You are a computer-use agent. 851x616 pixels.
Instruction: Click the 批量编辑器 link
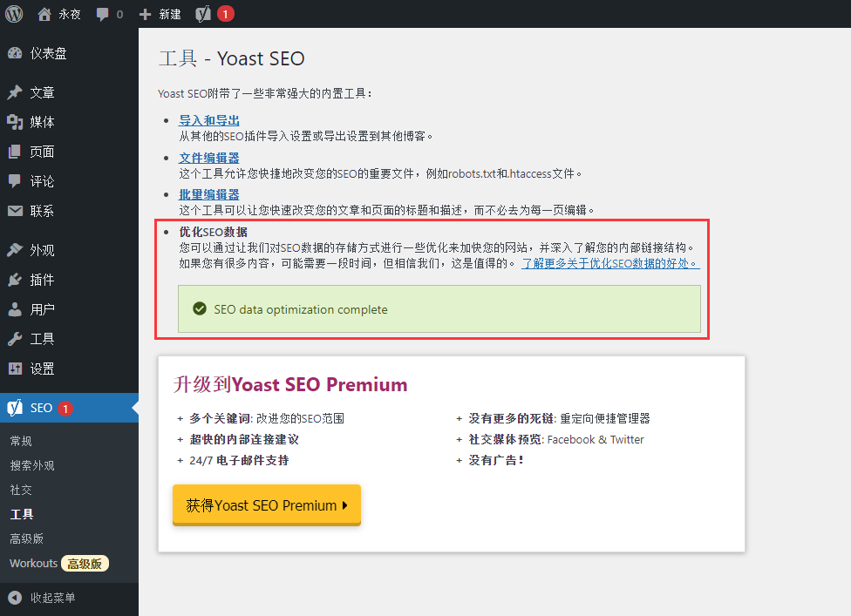[x=209, y=194]
